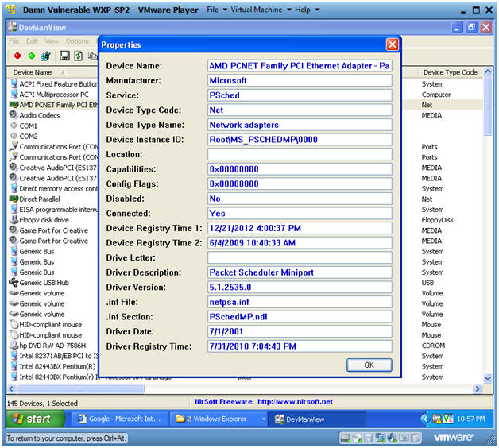The image size is (499, 448).
Task: Click the Driver Description field Packet Scheduler Miniport
Action: [300, 272]
